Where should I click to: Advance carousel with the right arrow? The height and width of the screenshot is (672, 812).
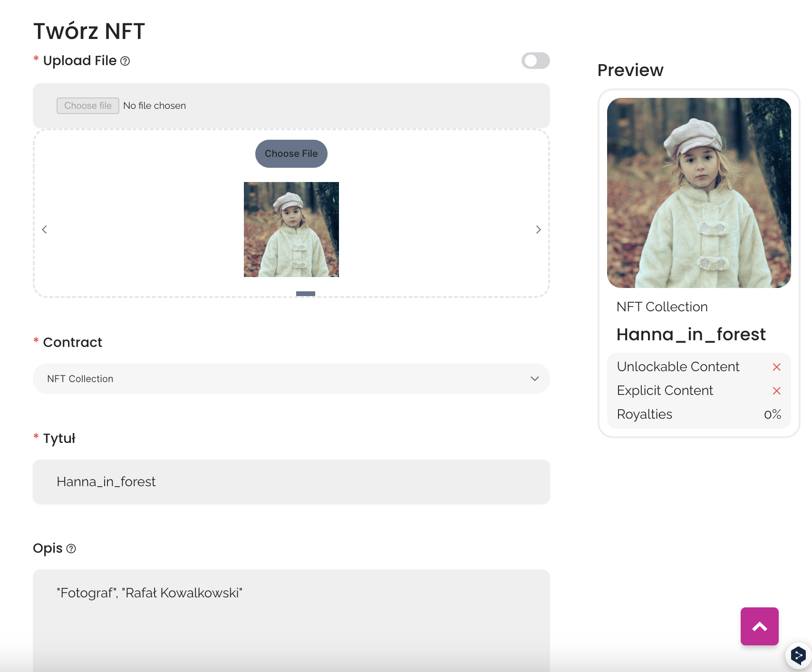pos(538,230)
